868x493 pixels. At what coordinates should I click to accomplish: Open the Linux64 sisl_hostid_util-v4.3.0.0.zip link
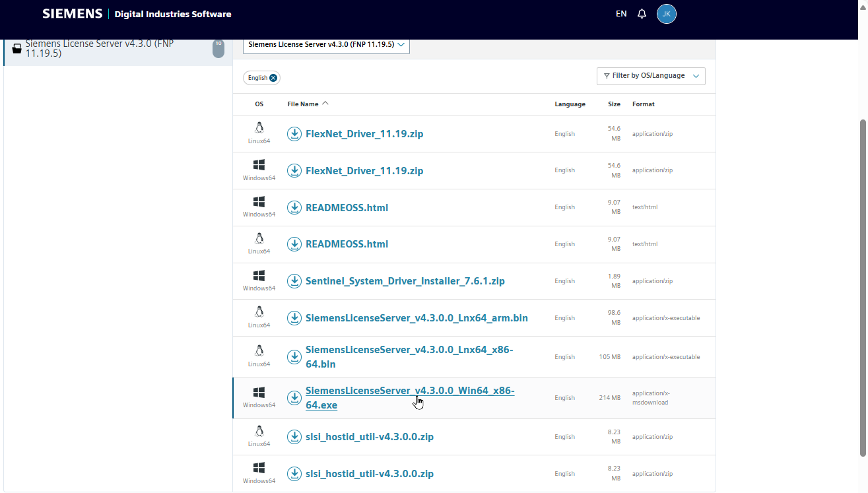[370, 437]
